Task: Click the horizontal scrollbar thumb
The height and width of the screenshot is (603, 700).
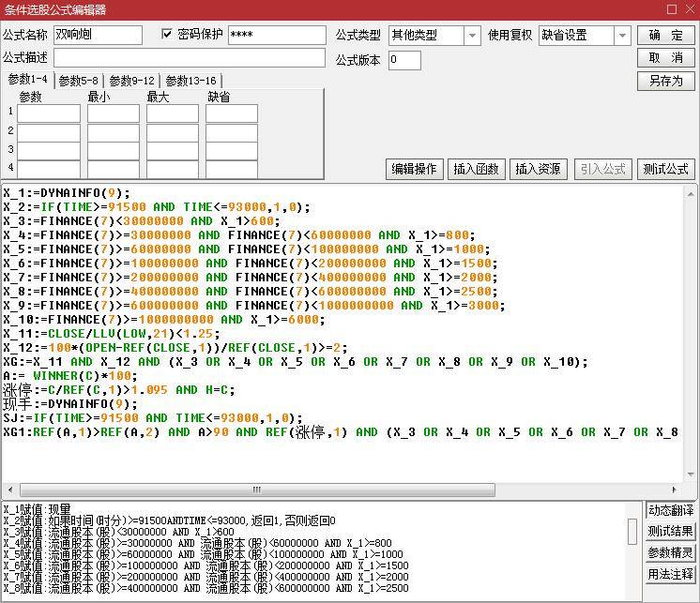Action: [257, 490]
